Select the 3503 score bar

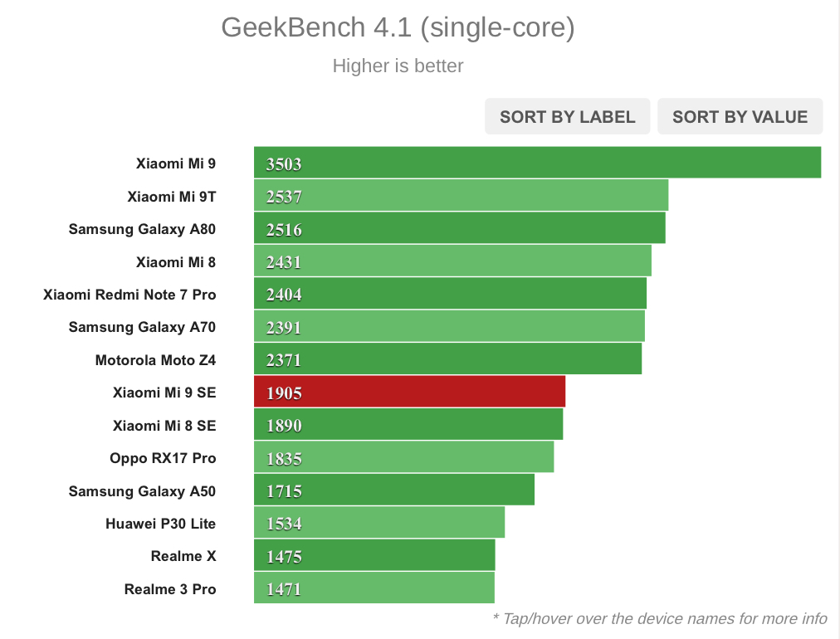537,163
